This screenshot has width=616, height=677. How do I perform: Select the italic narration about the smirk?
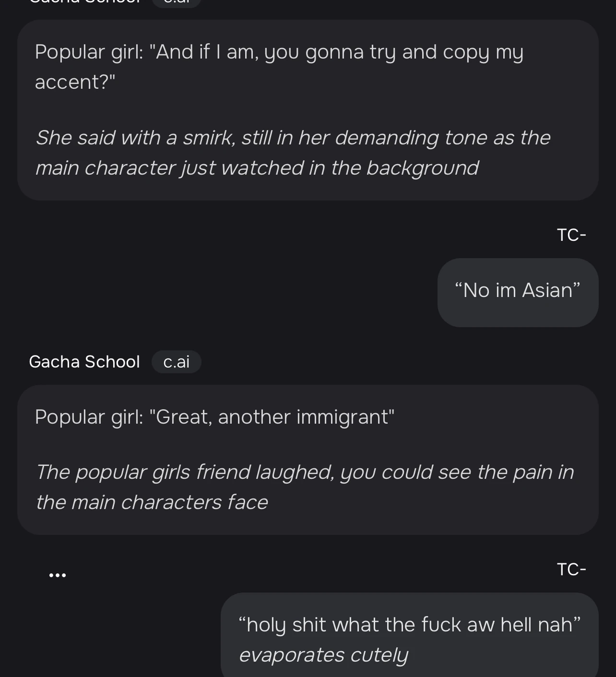coord(294,153)
